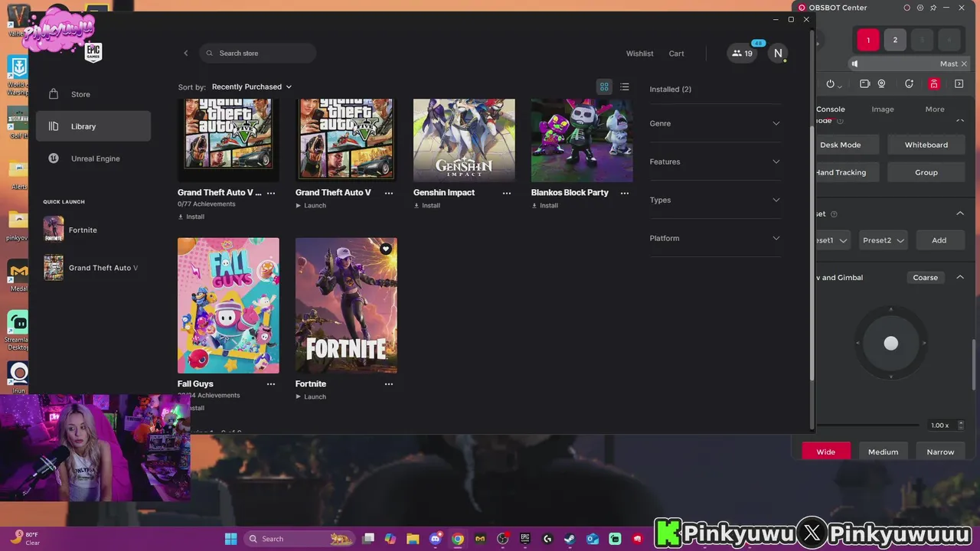Launch Grand Theft Auto V from library

click(x=311, y=205)
